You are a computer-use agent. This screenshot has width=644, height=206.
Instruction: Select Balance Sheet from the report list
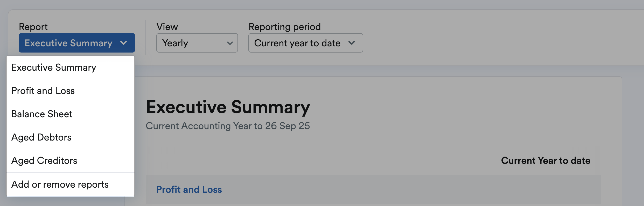click(x=42, y=114)
